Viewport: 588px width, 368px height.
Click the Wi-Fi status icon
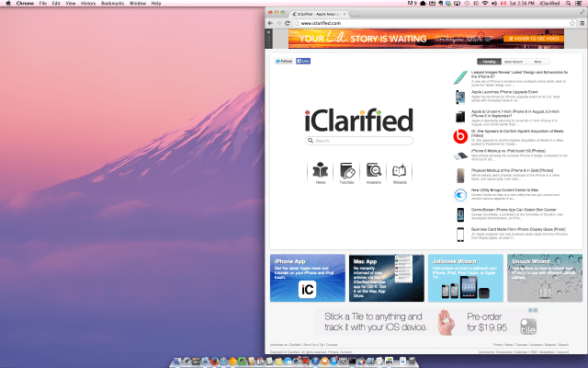coord(485,3)
